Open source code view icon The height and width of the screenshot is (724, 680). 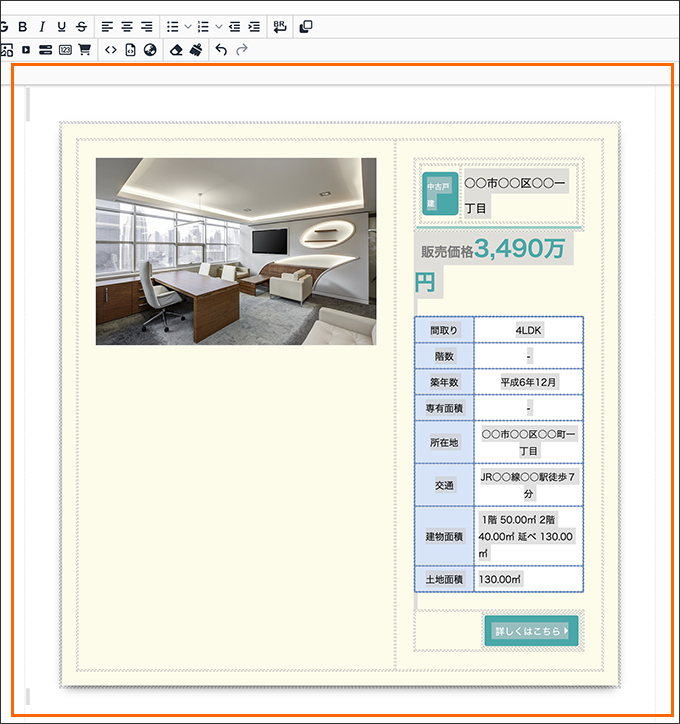111,50
